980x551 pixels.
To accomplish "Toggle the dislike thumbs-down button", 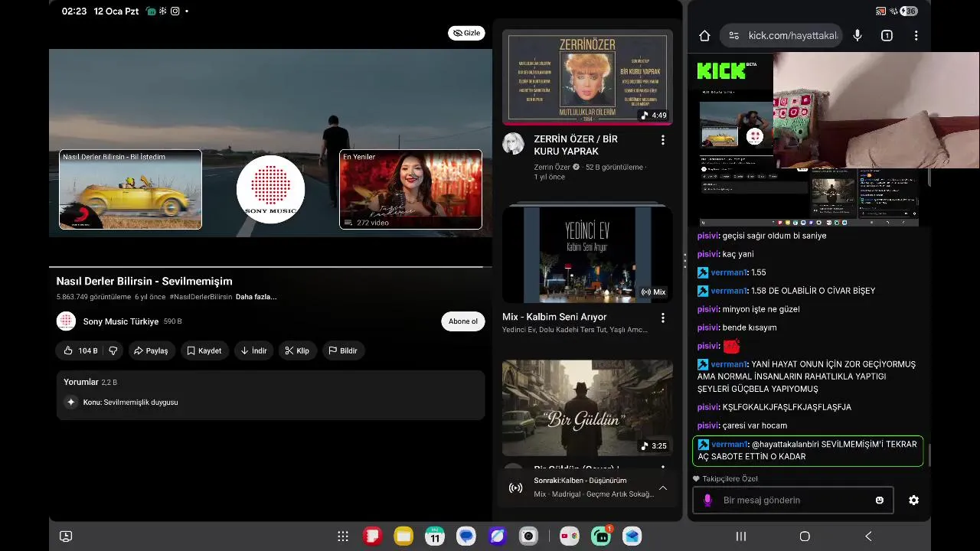I will coord(113,350).
